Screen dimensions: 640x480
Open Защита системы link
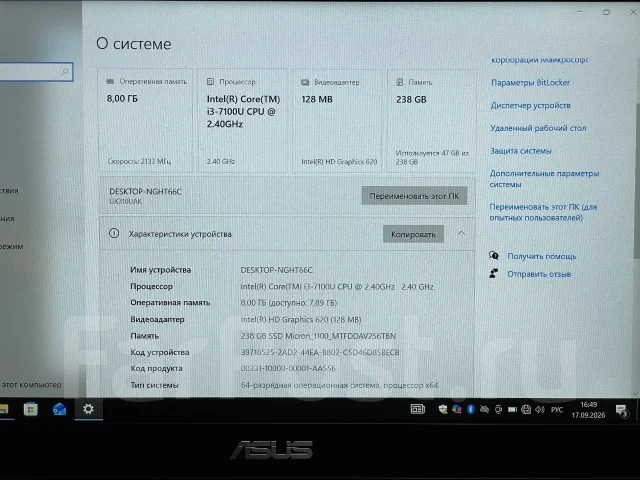coord(521,151)
